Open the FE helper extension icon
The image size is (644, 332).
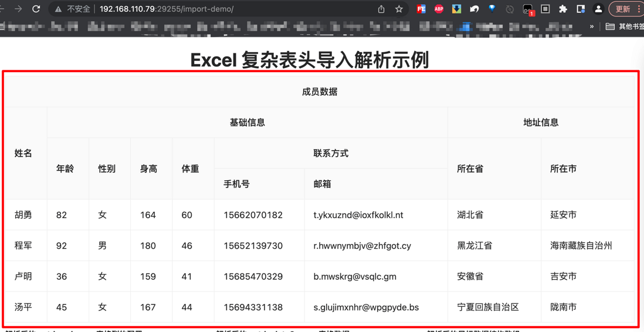tap(421, 9)
